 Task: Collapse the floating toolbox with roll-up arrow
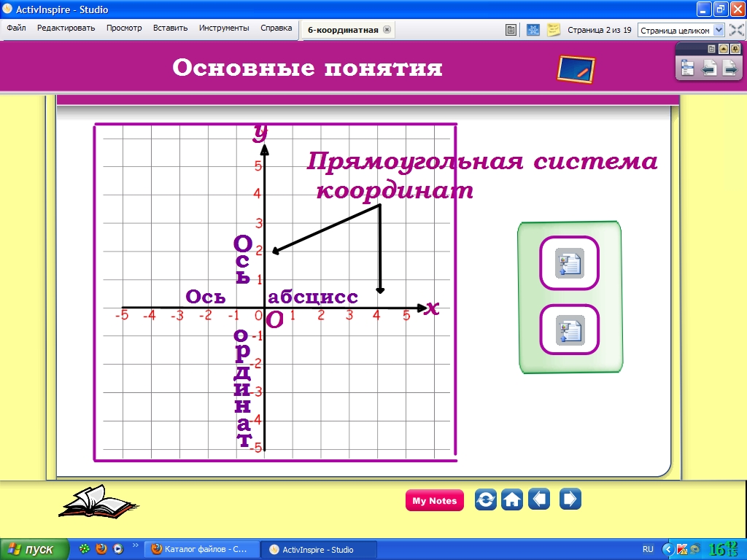[x=723, y=48]
